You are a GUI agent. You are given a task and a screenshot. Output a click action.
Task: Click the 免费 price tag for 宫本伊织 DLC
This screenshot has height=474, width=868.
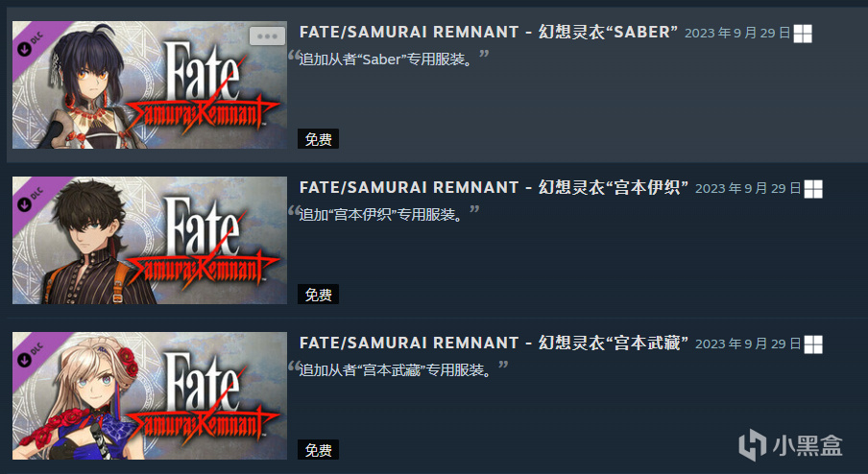pyautogui.click(x=319, y=295)
